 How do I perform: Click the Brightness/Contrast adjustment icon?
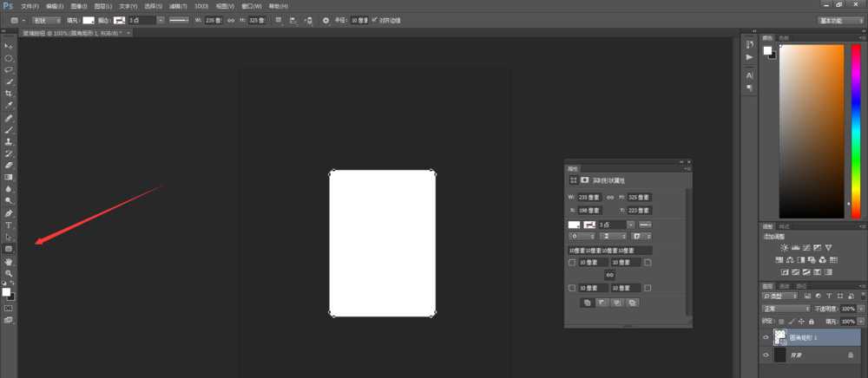pos(784,247)
